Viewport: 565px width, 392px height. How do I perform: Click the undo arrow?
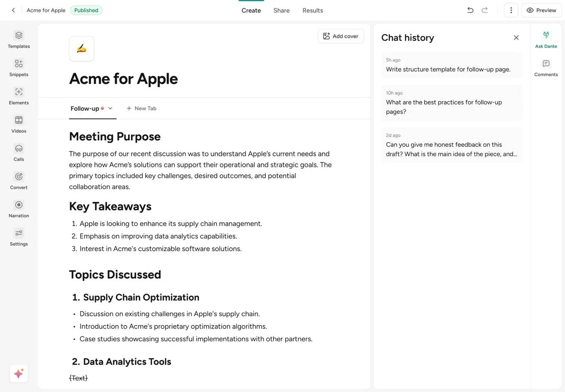click(x=470, y=10)
